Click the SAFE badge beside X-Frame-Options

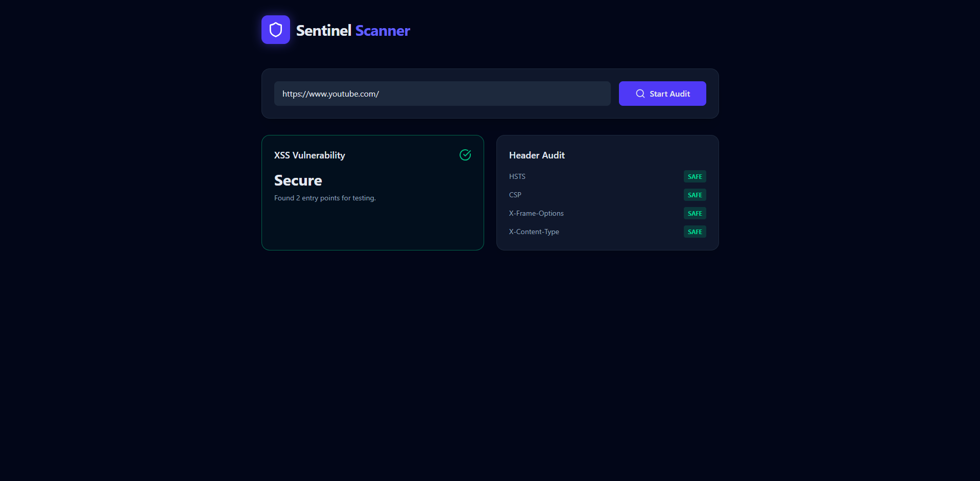(x=695, y=213)
